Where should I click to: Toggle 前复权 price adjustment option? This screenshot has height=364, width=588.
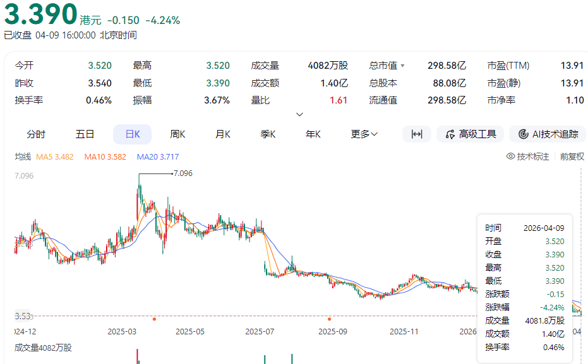(572, 156)
